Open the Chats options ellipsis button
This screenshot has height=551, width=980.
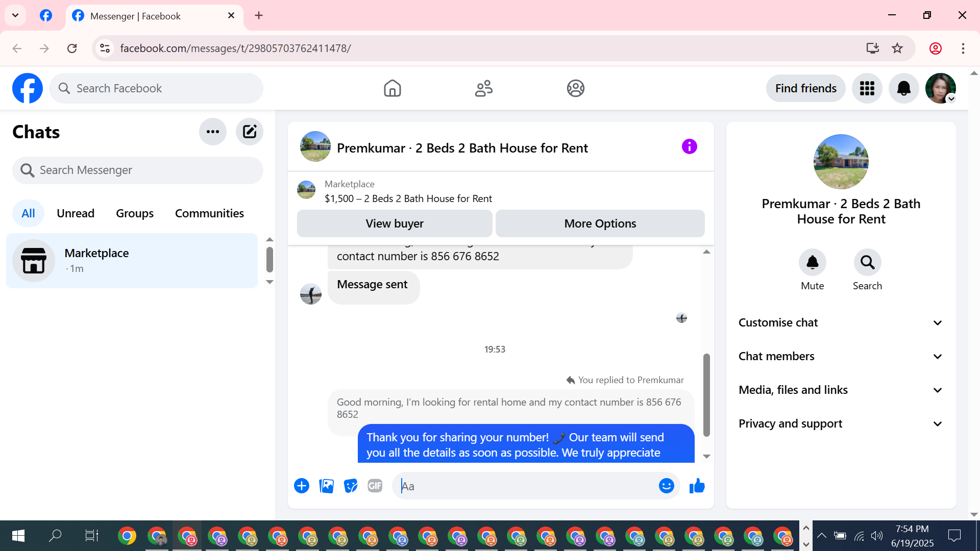coord(212,132)
